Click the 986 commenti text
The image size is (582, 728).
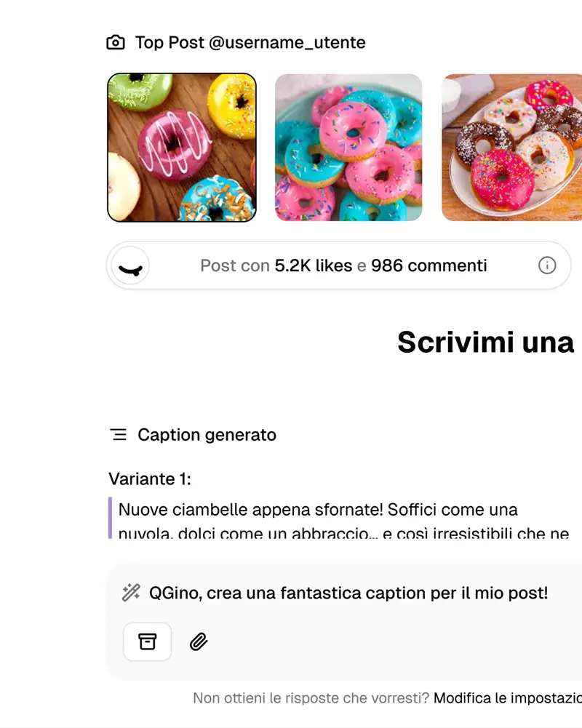[428, 265]
